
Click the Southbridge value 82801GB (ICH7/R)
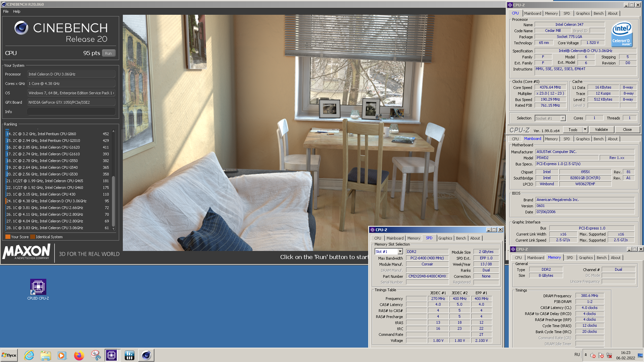(585, 178)
